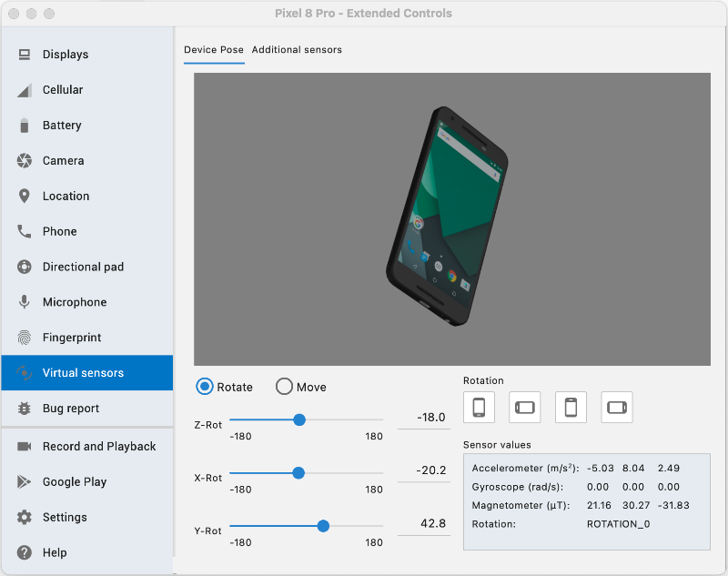
Task: Click the Sensor values heading
Action: click(497, 445)
